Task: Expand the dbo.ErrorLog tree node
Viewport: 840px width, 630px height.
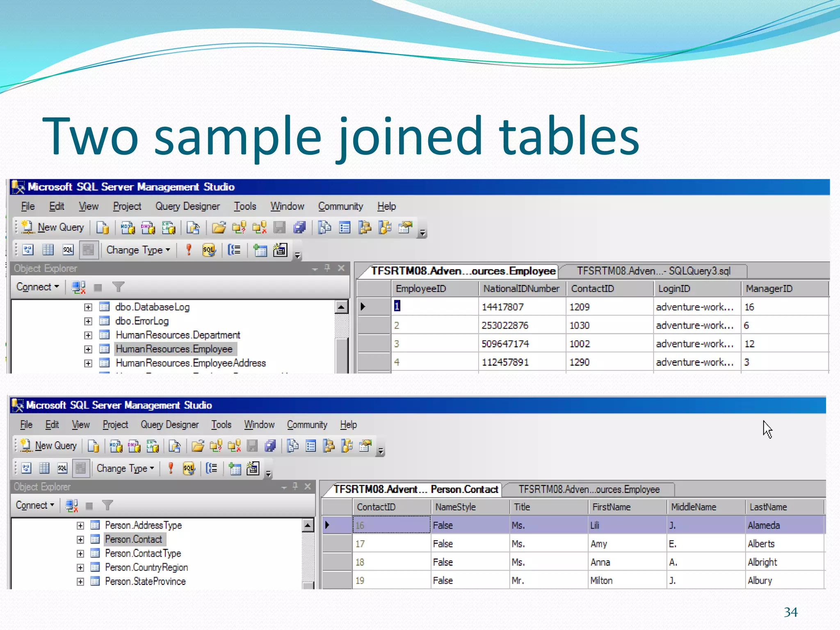Action: 88,321
